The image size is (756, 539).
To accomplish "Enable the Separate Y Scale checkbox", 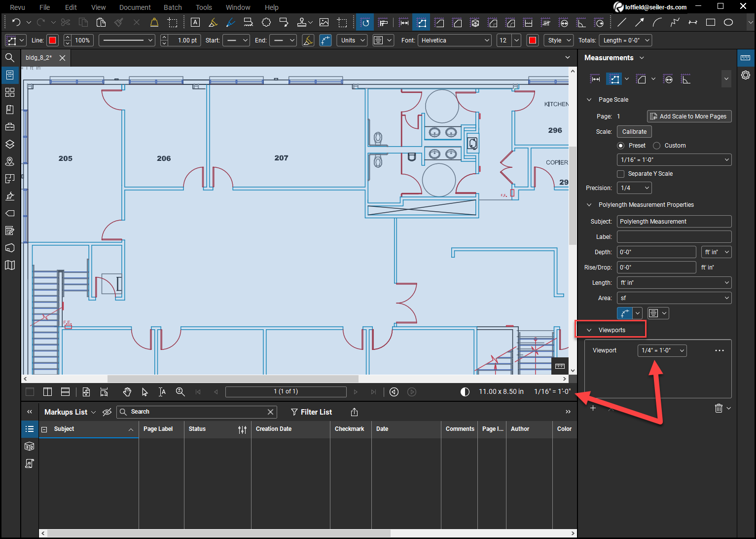I will click(621, 174).
